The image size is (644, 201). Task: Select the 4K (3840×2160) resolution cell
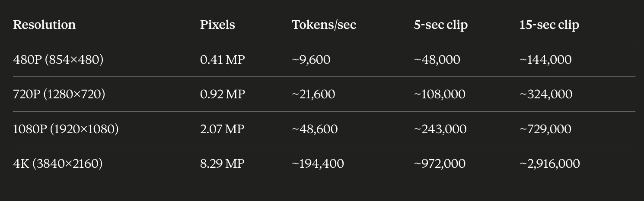(58, 163)
